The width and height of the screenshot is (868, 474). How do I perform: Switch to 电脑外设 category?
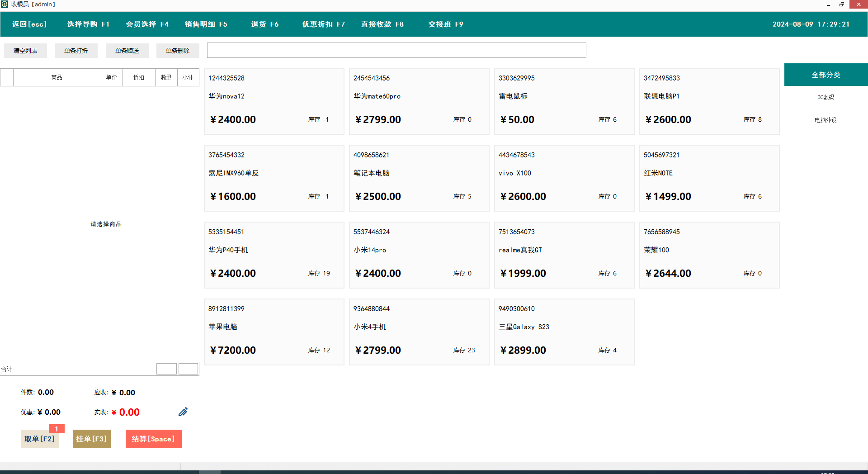pos(826,120)
